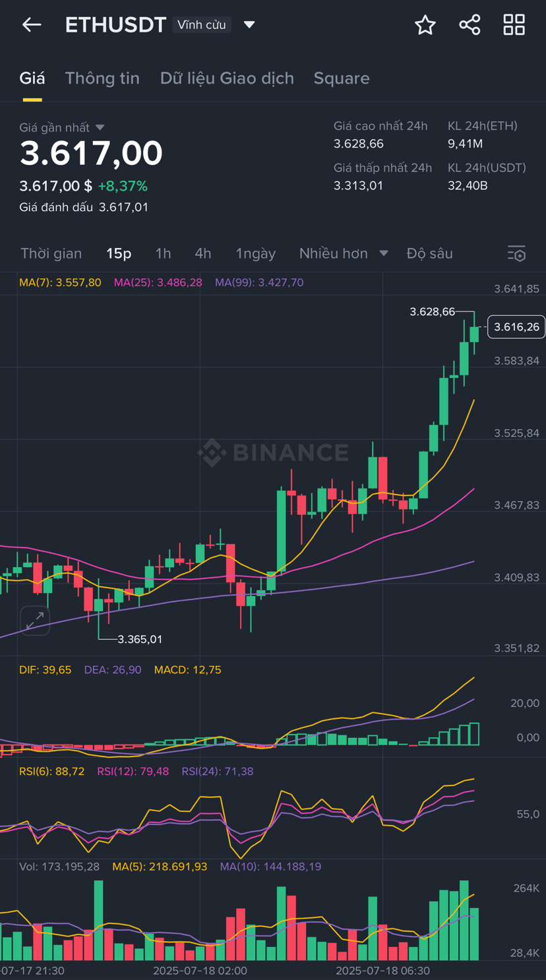Expand chart to fullscreen with arrows icon
This screenshot has height=980, width=546.
pyautogui.click(x=35, y=620)
